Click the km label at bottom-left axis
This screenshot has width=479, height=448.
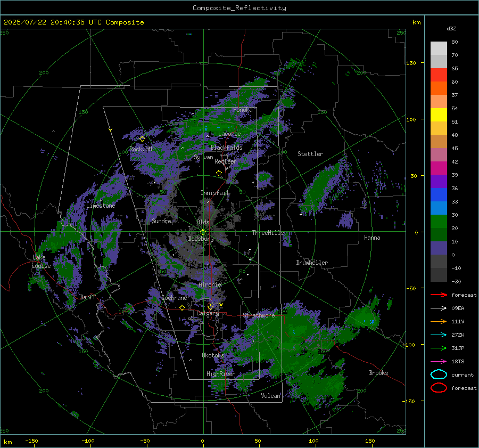point(7,442)
